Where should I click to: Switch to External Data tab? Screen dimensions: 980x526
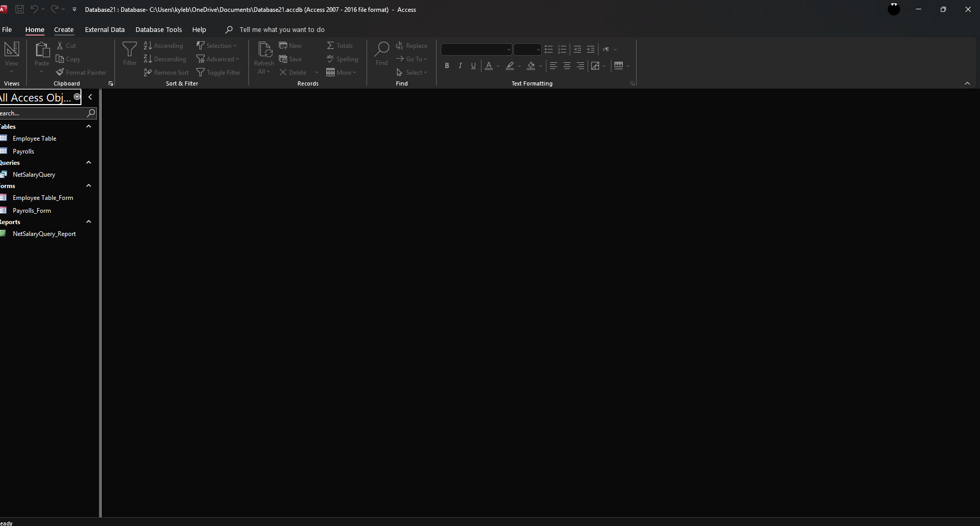pos(105,30)
